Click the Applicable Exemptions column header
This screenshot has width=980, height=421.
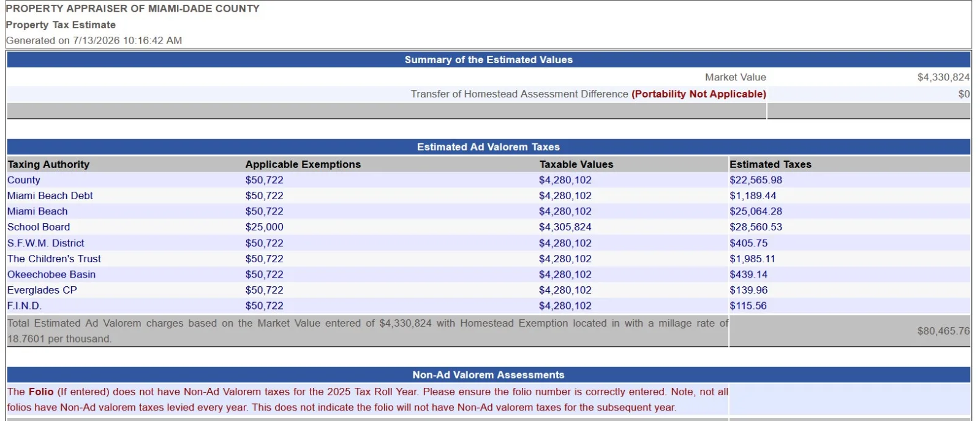[303, 164]
